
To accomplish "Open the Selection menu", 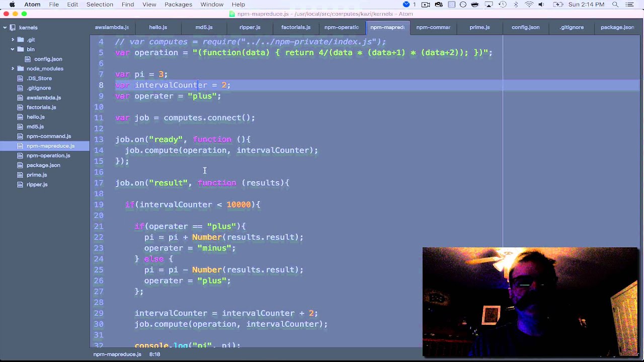I will [x=100, y=5].
